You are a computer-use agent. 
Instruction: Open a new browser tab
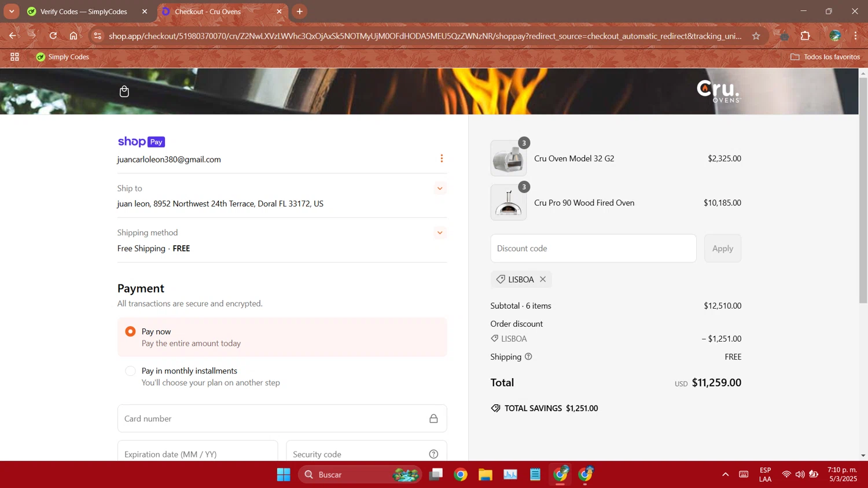click(x=300, y=12)
